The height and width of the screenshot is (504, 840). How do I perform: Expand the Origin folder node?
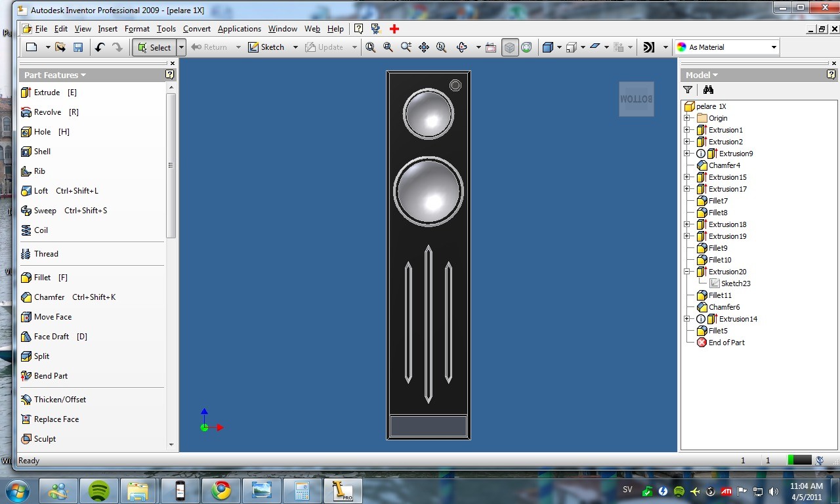pos(687,118)
